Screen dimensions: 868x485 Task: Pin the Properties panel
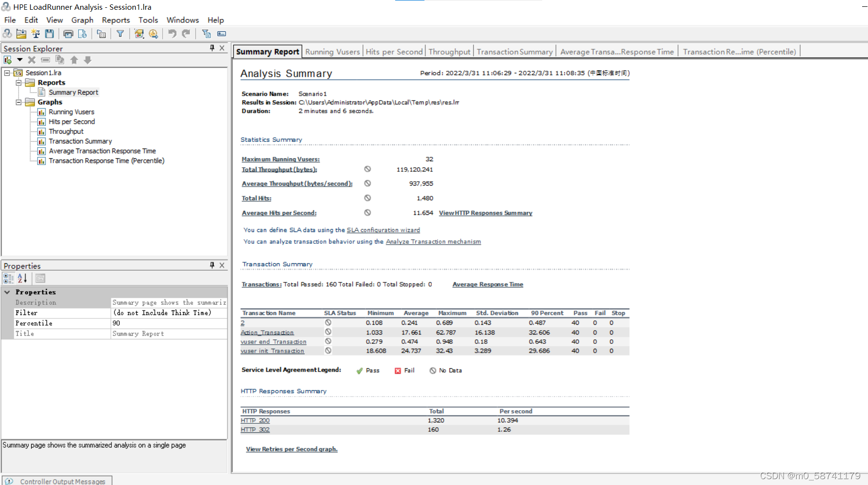click(x=212, y=265)
